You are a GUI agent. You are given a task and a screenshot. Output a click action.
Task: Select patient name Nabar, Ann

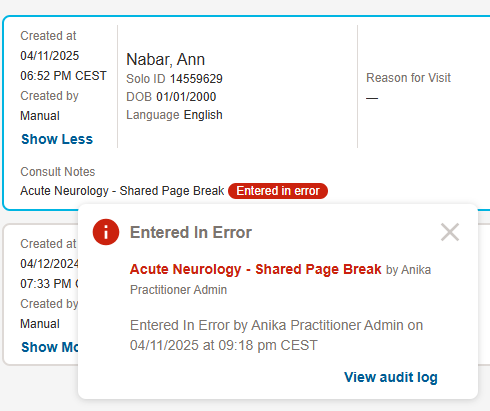(165, 59)
